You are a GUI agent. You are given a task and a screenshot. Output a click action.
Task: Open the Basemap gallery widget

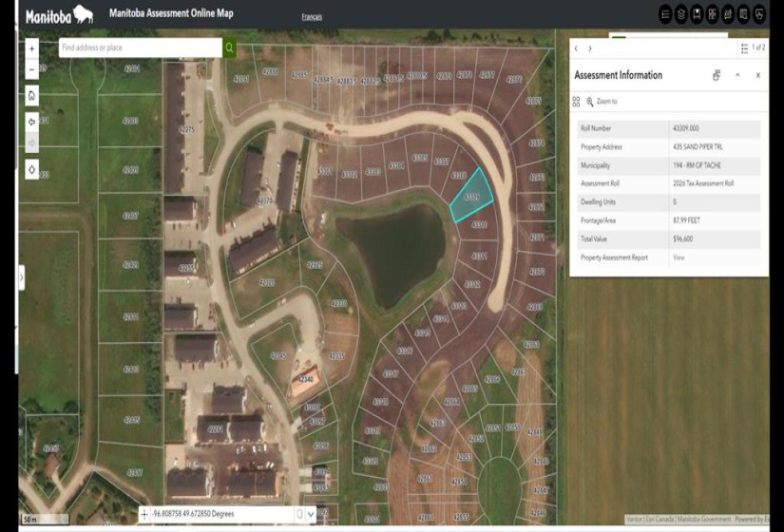[x=712, y=14]
